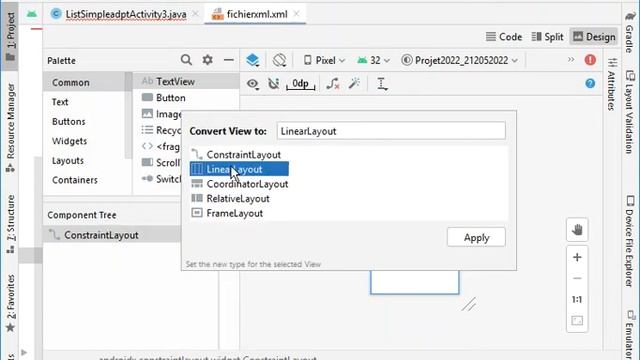Image resolution: width=640 pixels, height=360 pixels.
Task: Click the palette categories scrollbar
Action: click(129, 116)
